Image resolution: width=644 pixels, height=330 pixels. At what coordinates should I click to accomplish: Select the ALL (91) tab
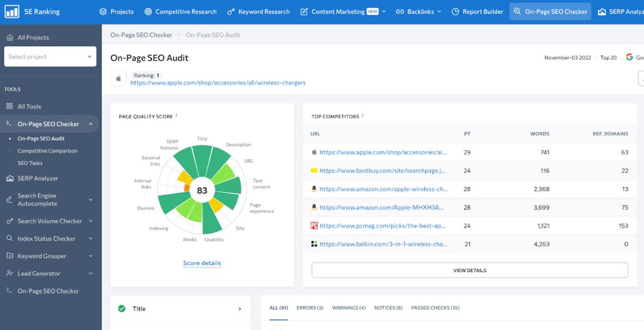(x=278, y=308)
